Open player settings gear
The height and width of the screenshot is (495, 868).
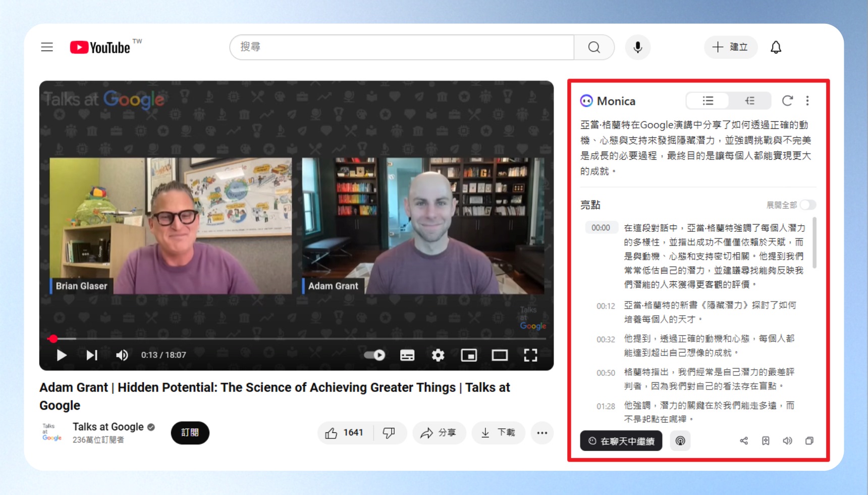[x=438, y=355]
